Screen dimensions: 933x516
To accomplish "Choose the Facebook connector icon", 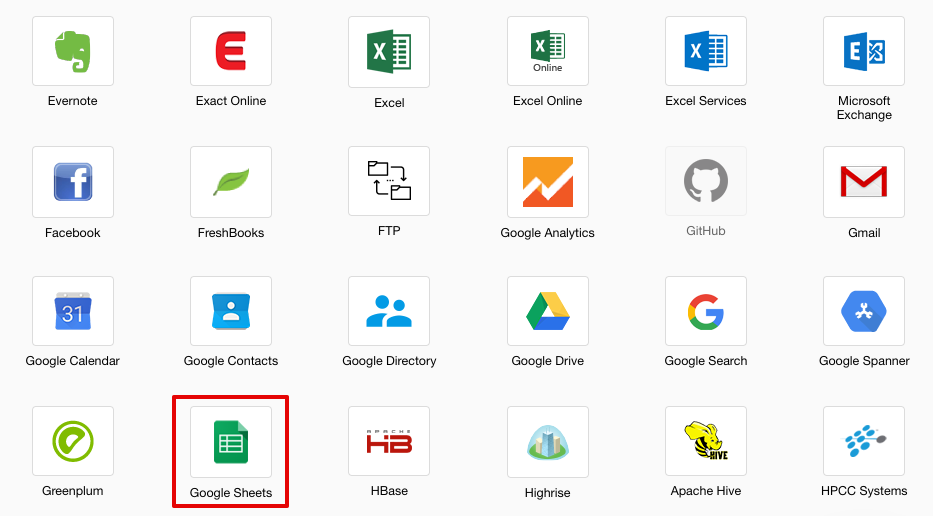I will click(73, 182).
